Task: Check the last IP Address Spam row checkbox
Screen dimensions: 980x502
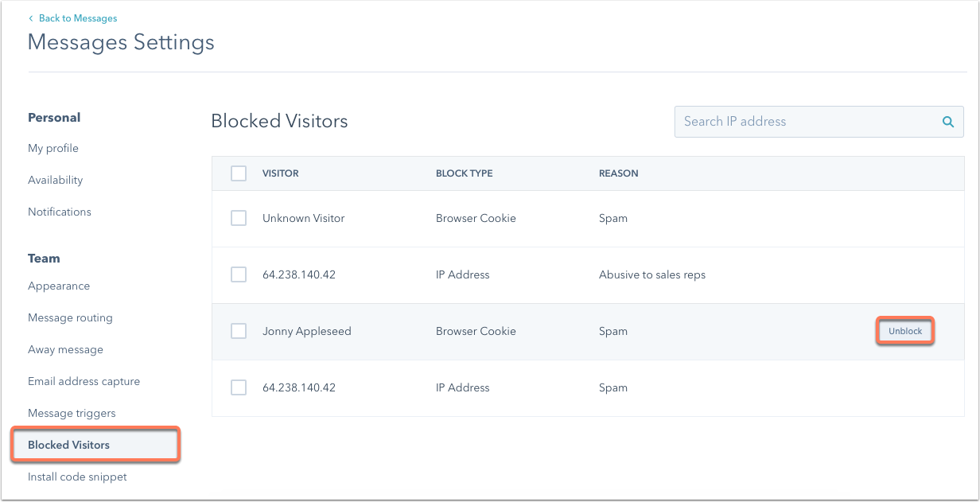Action: click(239, 387)
